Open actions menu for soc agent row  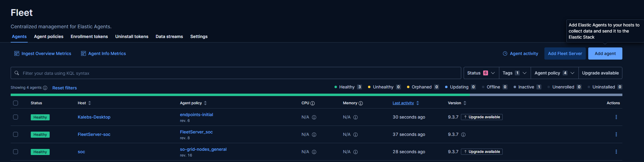click(x=616, y=152)
